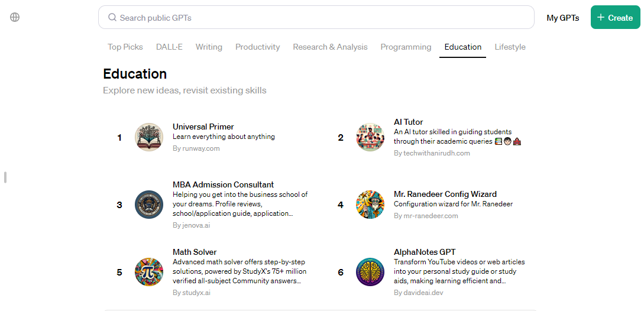This screenshot has width=644, height=311.
Task: Open the AI Tutor classroom icon
Action: pos(370,137)
